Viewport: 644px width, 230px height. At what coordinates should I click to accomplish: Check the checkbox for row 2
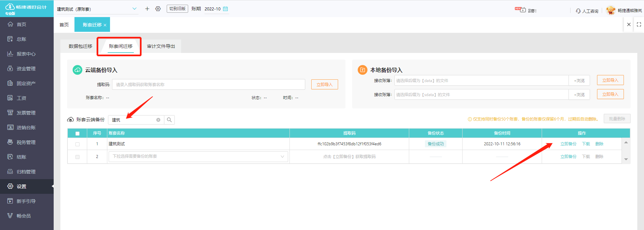coord(77,157)
